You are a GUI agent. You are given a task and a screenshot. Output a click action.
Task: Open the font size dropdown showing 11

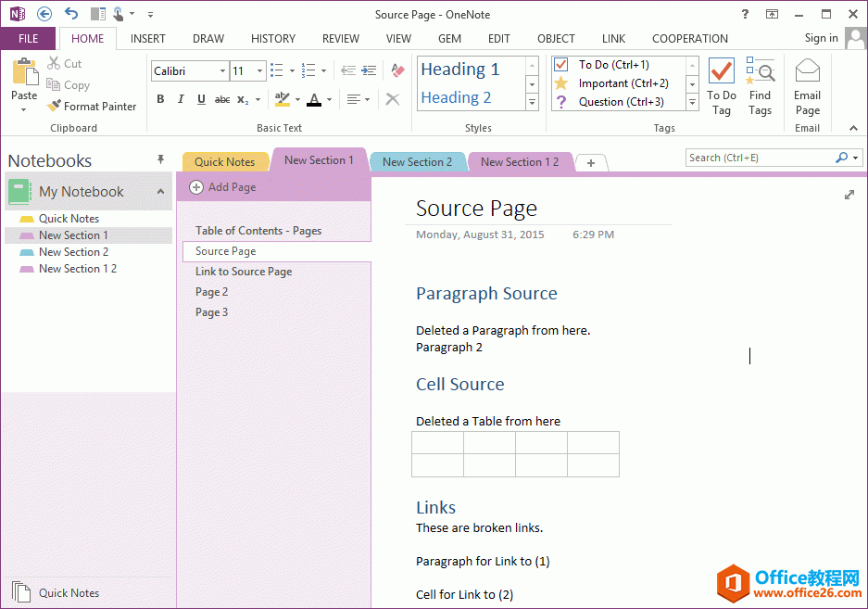pos(260,71)
